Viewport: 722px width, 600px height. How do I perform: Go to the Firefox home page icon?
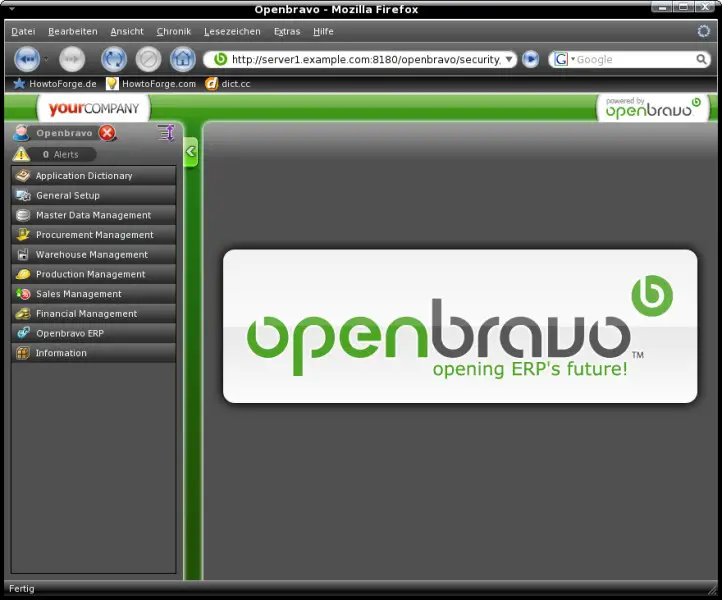click(183, 59)
